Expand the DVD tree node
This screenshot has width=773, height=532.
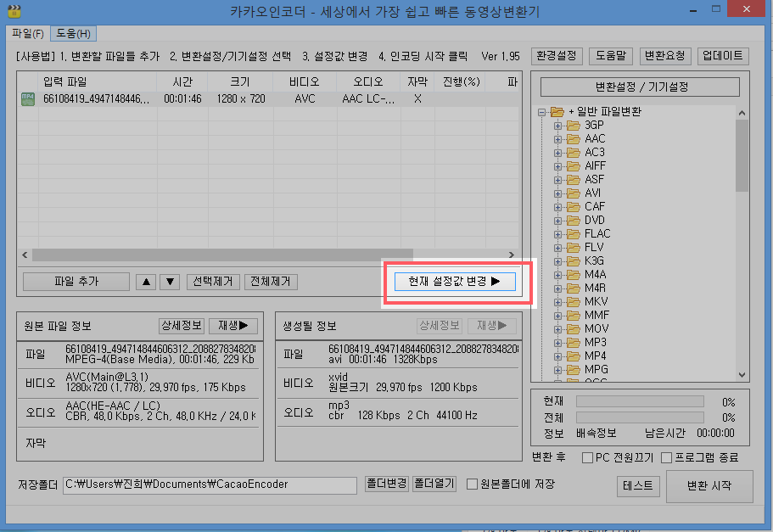coord(557,221)
